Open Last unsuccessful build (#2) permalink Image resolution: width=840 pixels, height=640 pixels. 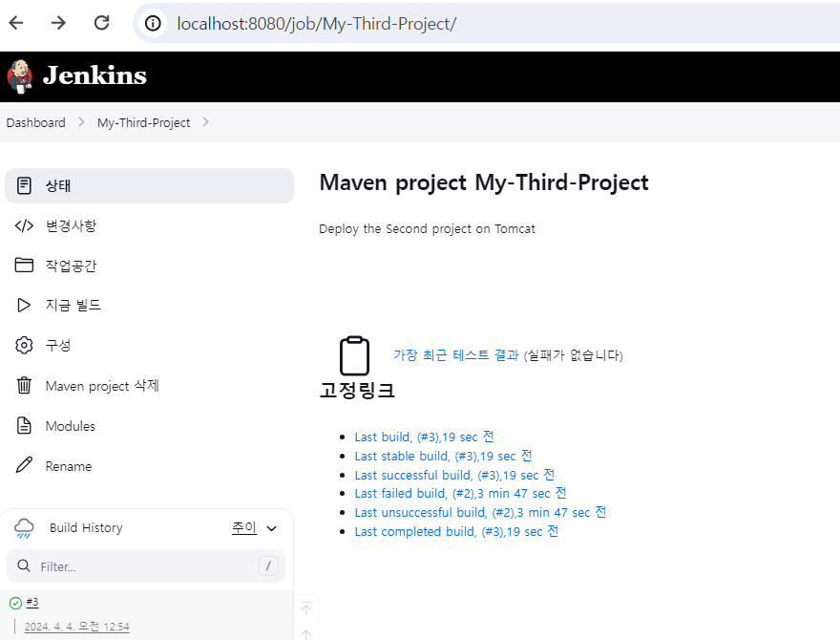point(480,512)
